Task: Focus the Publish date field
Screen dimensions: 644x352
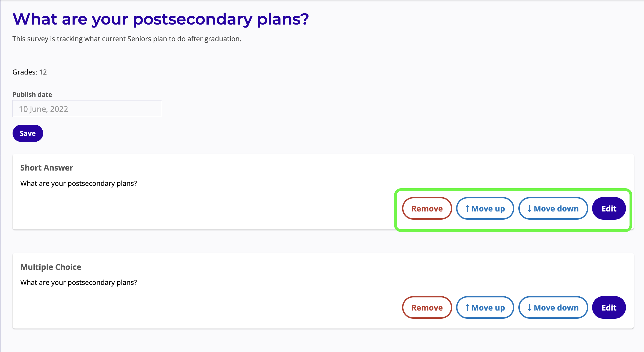Action: point(87,109)
